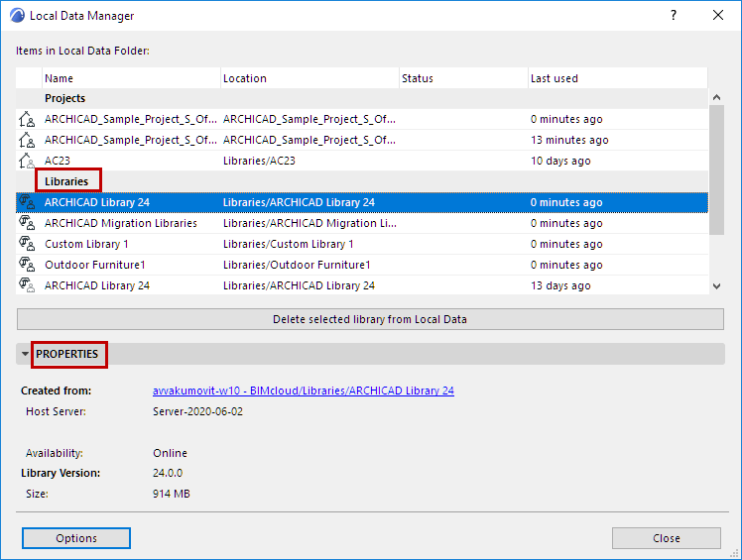Click the PROPERTIES panel header
The width and height of the screenshot is (742, 560).
(370, 354)
